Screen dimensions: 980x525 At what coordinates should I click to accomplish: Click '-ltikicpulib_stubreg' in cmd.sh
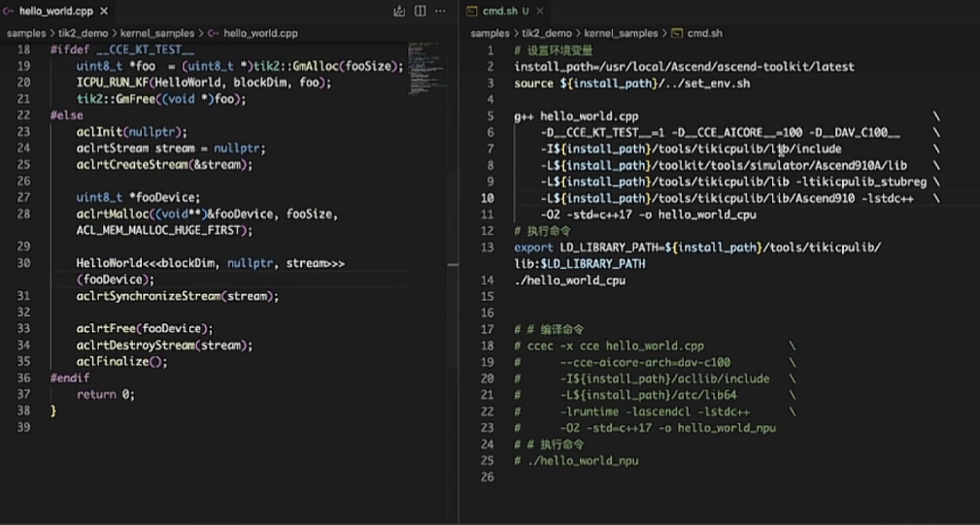[862, 181]
